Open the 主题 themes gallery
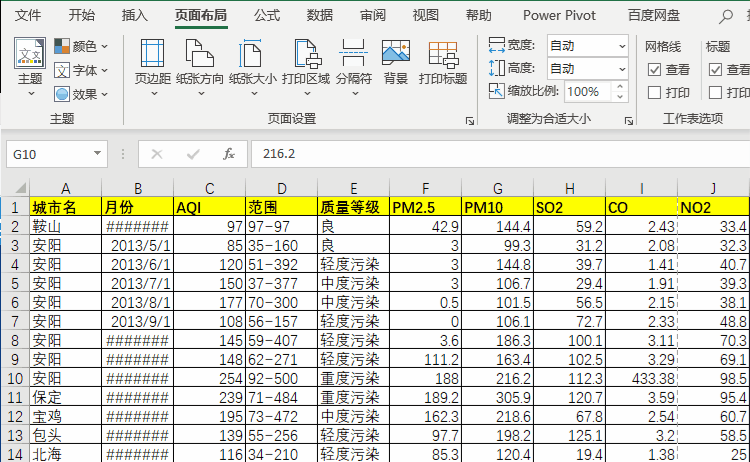Screen dimensions: 750x462 pos(30,60)
